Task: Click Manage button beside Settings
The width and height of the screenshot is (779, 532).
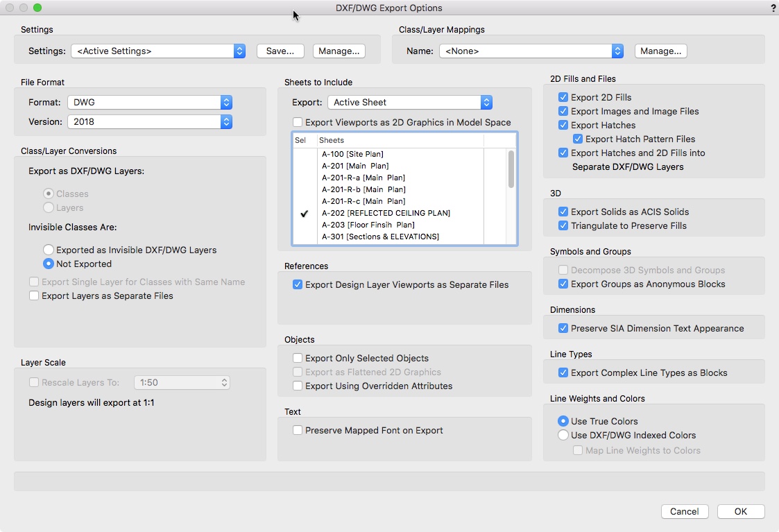Action: [339, 51]
